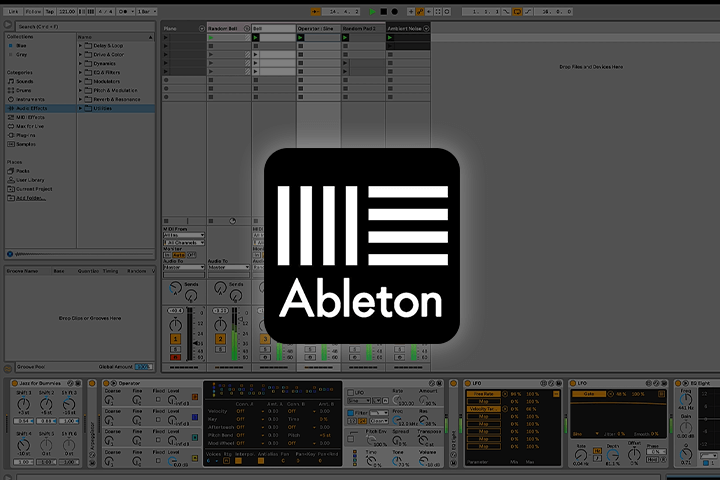Image resolution: width=720 pixels, height=480 pixels.
Task: Toggle the Jazz for Dummies device activator
Action: click(x=14, y=383)
